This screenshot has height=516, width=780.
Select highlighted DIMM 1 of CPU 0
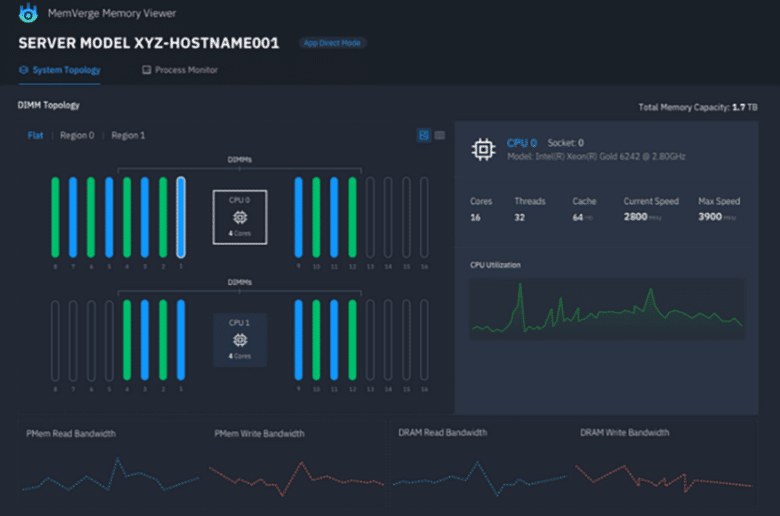tap(181, 217)
